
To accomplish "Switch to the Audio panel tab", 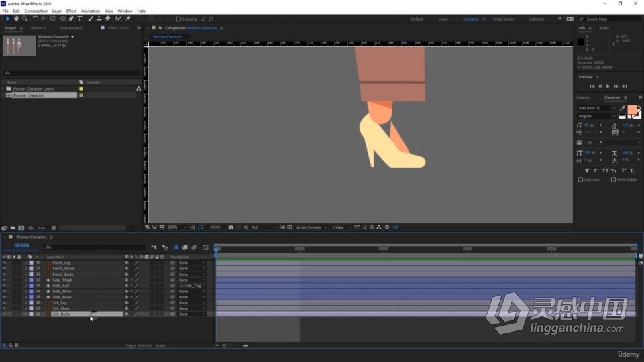I will coord(604,28).
